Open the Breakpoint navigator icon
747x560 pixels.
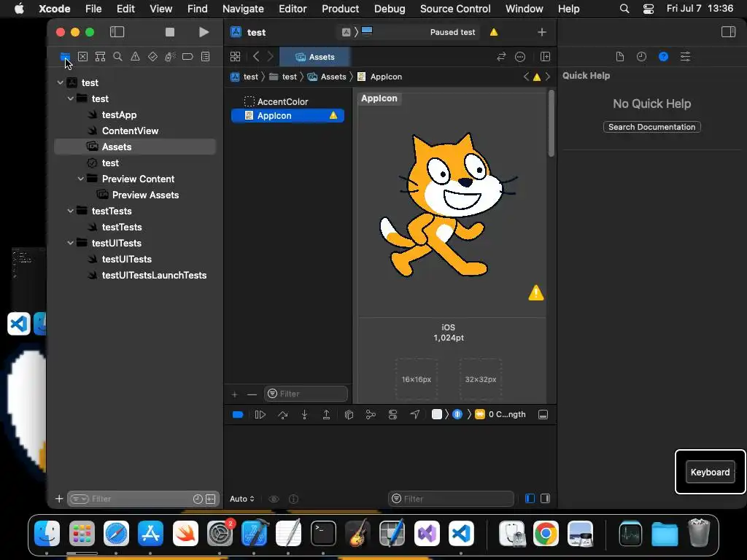pos(187,57)
